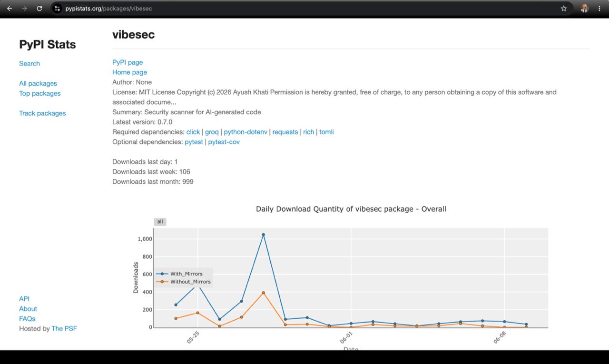Click the blue peak data point above 1,000

263,235
